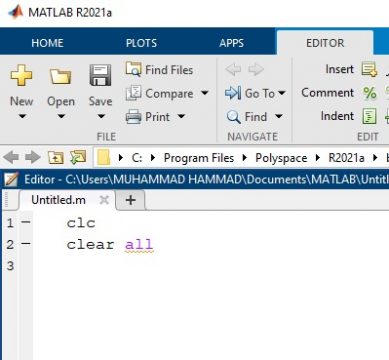Click the Find magnifier icon

(233, 117)
